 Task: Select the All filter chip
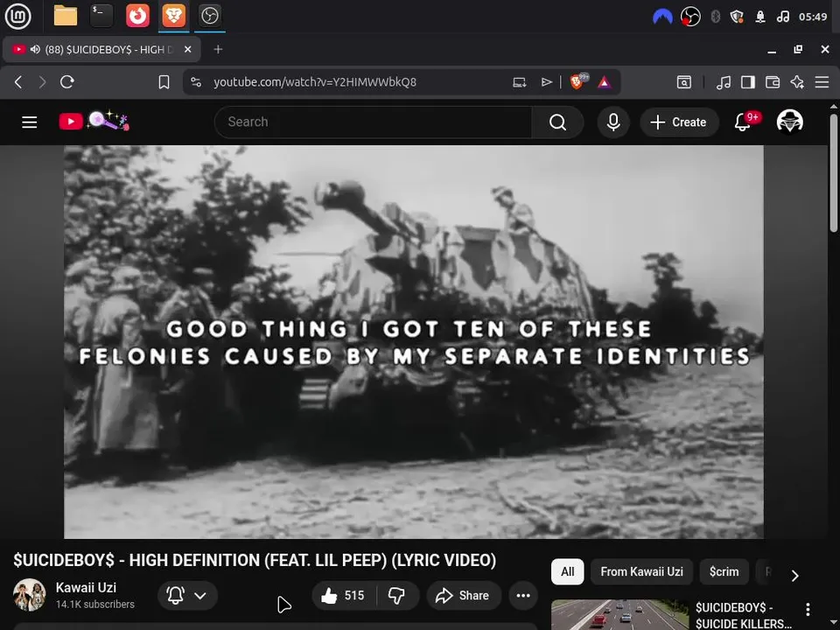point(567,571)
